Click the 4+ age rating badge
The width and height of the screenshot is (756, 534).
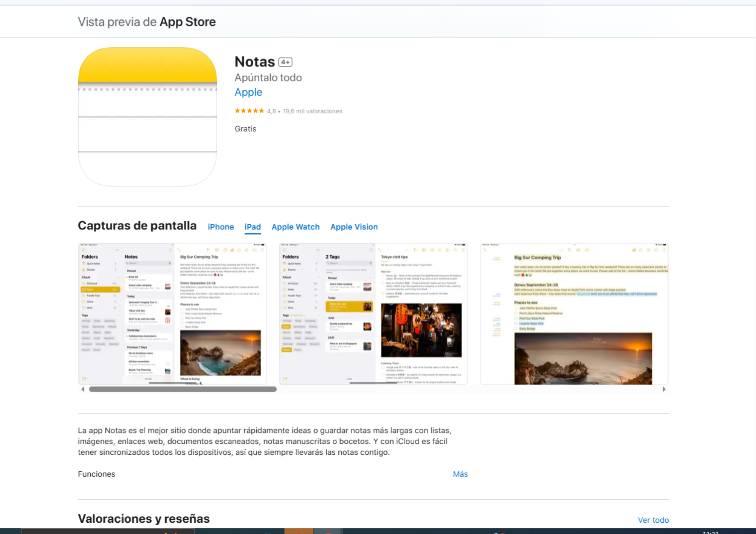coord(285,62)
